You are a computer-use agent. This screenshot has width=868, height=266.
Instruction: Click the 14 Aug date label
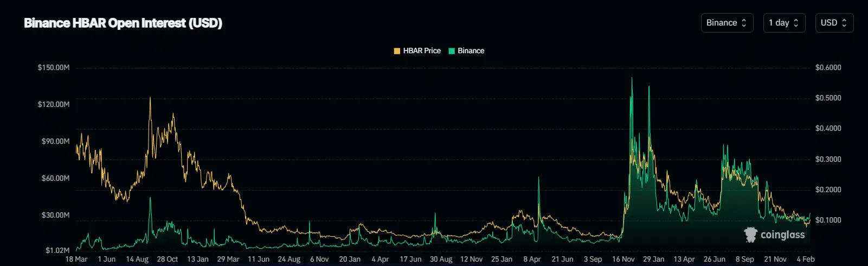click(x=137, y=259)
